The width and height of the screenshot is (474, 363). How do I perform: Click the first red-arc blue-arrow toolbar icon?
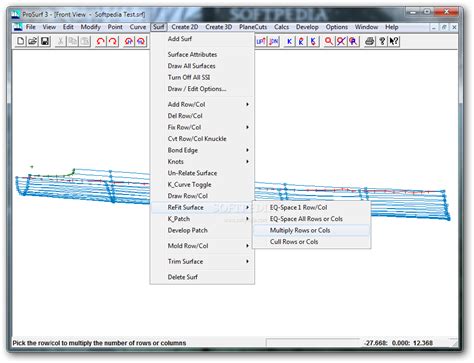tap(129, 41)
